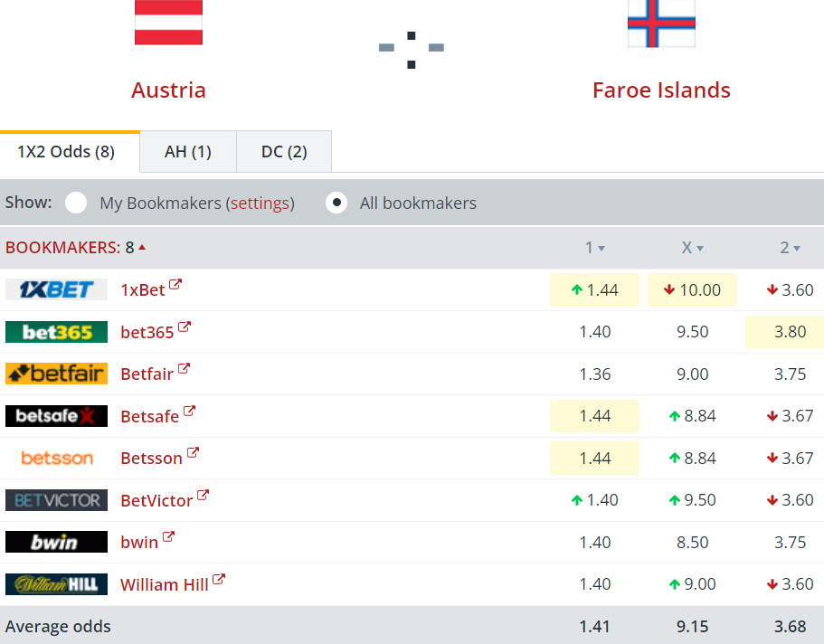Sort by column 1 home odds
The image size is (824, 644).
(x=594, y=248)
